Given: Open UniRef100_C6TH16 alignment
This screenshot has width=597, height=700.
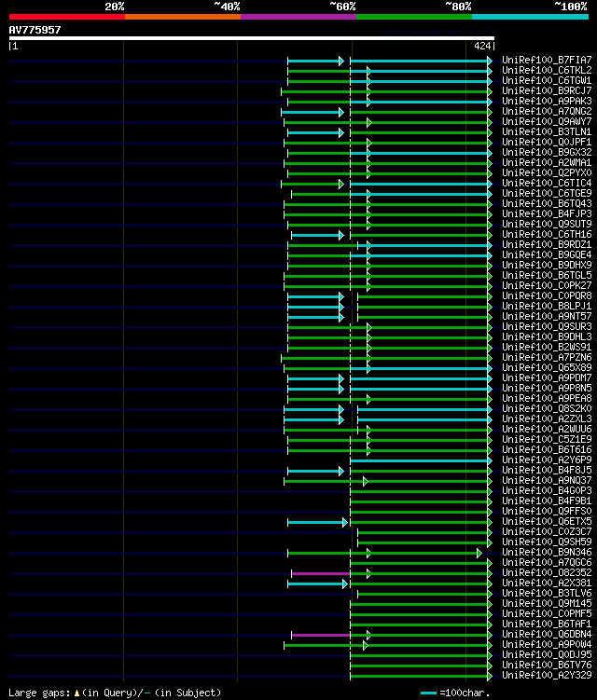Looking at the screenshot, I should 547,234.
